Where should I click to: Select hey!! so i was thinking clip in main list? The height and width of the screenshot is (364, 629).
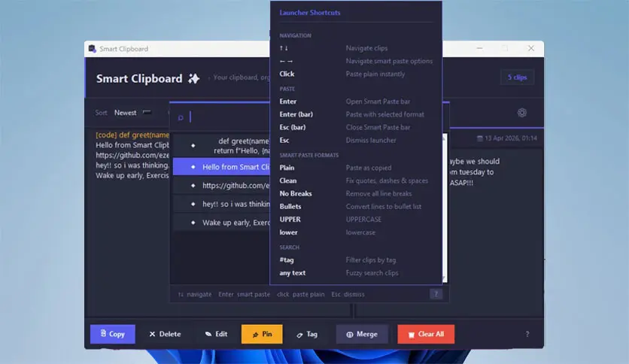132,165
